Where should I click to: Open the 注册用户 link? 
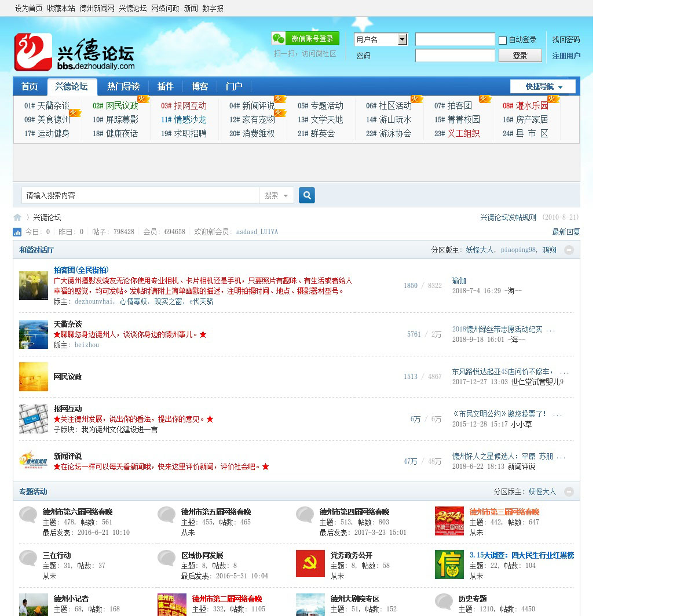[566, 56]
